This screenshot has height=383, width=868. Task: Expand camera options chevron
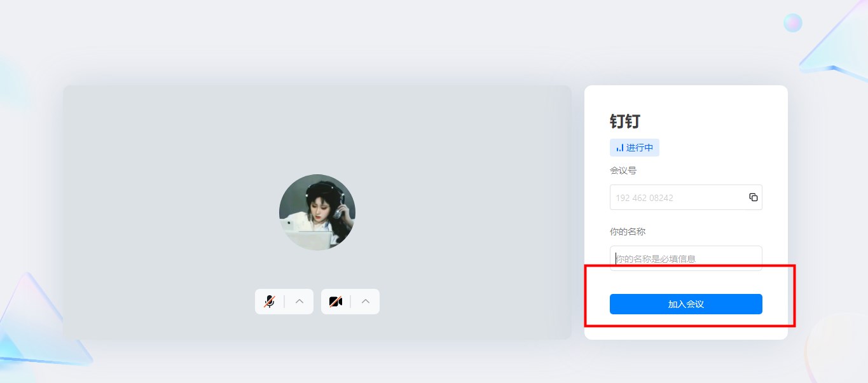366,302
